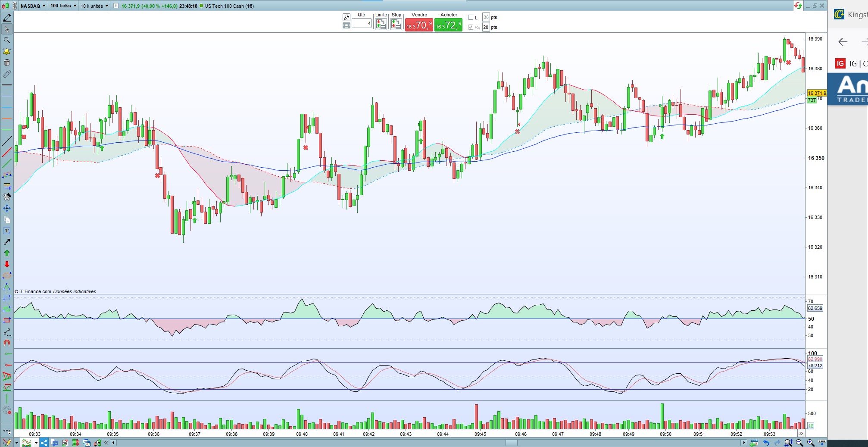Activate the magnifier zoom tool
Screen dimensions: 868x447
coord(7,40)
